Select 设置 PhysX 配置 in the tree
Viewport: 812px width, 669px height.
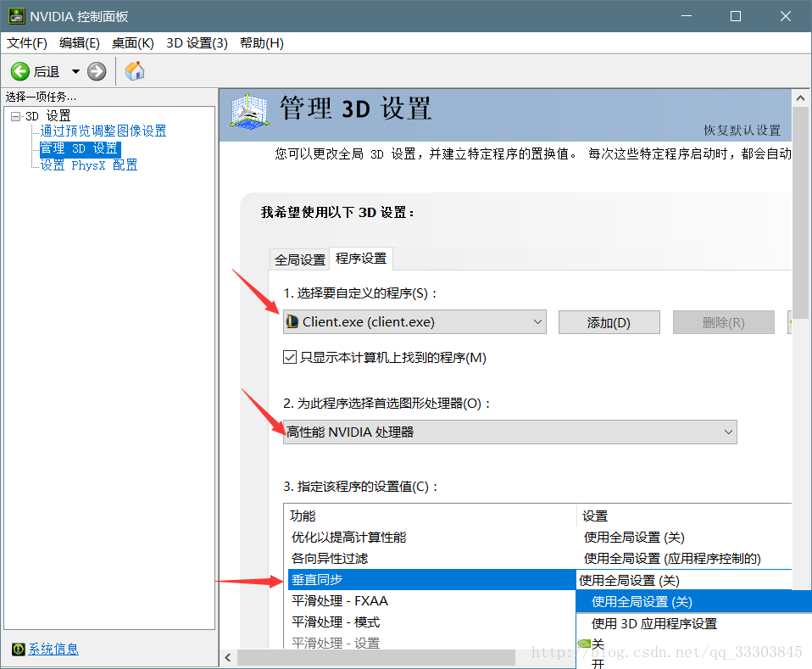click(x=88, y=165)
